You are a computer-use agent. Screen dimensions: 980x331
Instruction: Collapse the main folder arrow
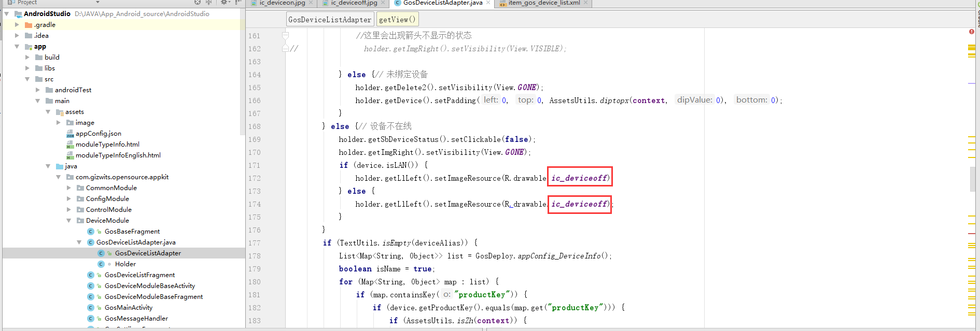(x=38, y=101)
